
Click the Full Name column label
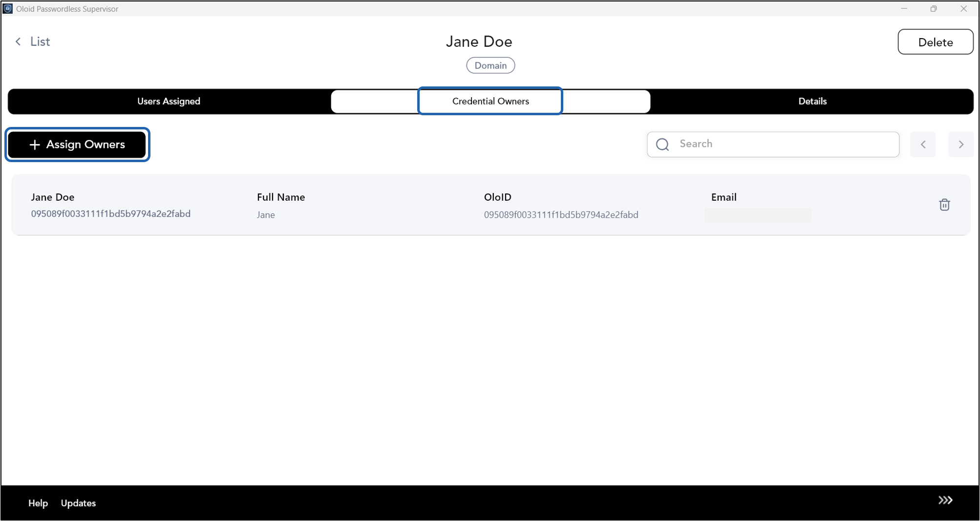pos(281,197)
